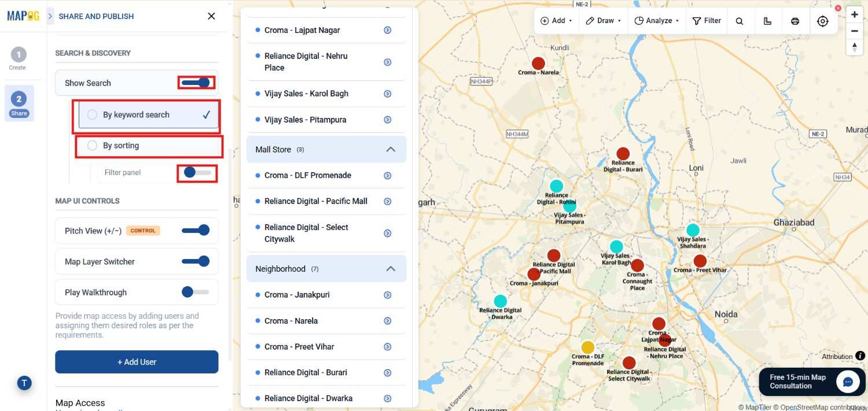The image size is (868, 411).
Task: Toggle the Filter panel switch
Action: 197,172
